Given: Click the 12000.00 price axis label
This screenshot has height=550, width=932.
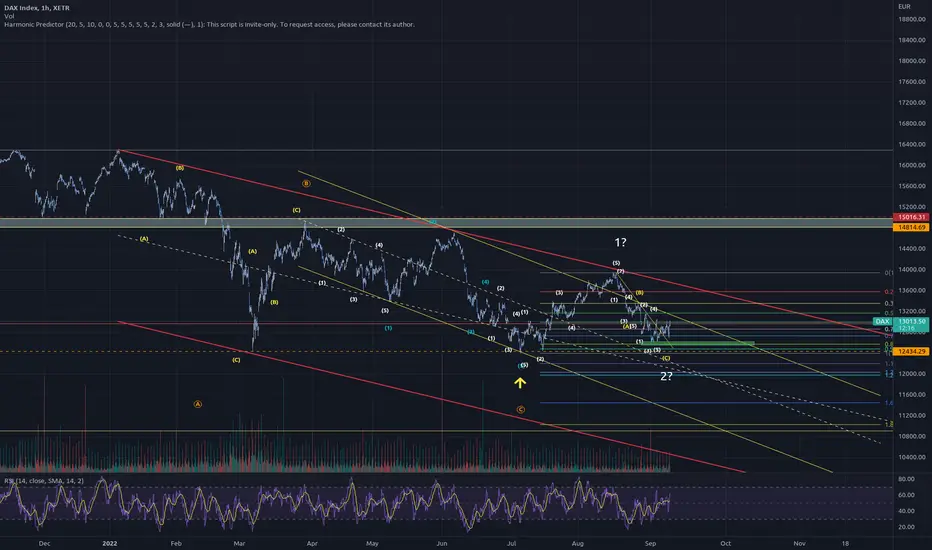Looking at the screenshot, I should 912,374.
